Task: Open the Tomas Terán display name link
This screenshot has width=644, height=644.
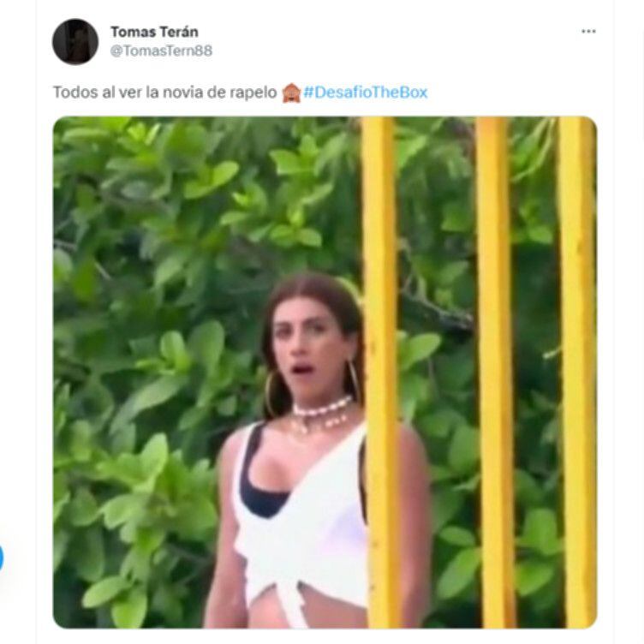Action: (154, 32)
